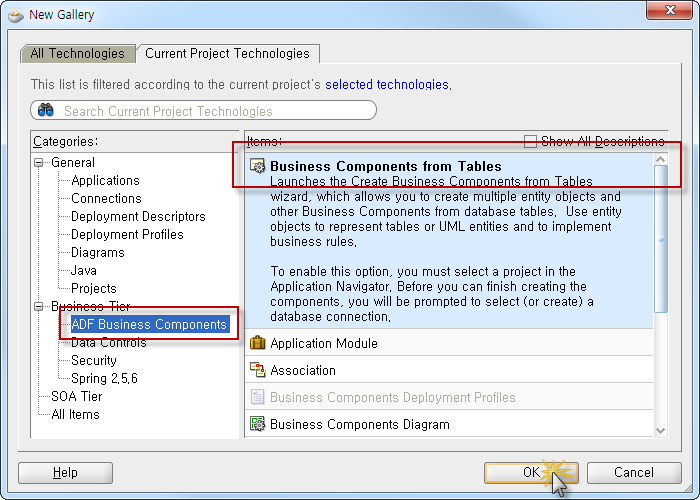The image size is (700, 500).
Task: Choose the Association item
Action: coord(449,370)
